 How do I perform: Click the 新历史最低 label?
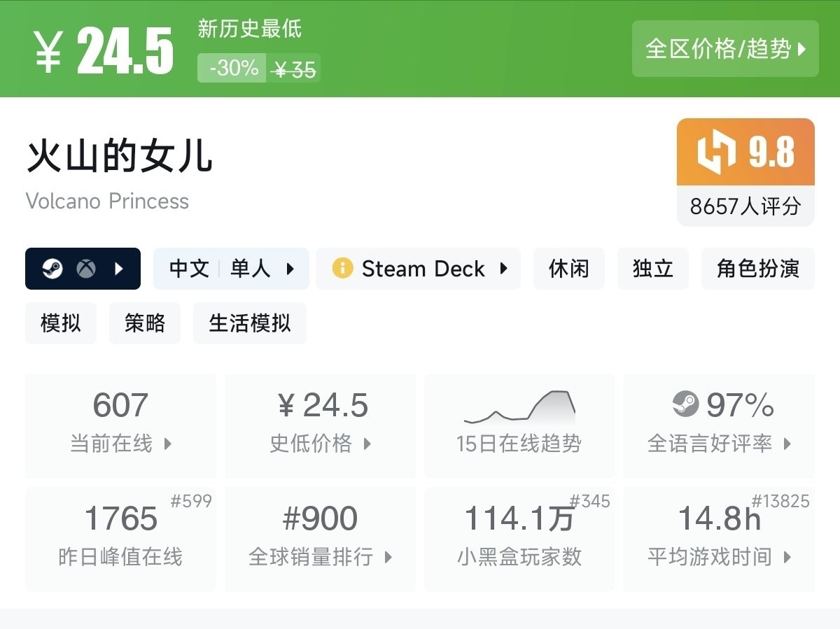coord(250,29)
